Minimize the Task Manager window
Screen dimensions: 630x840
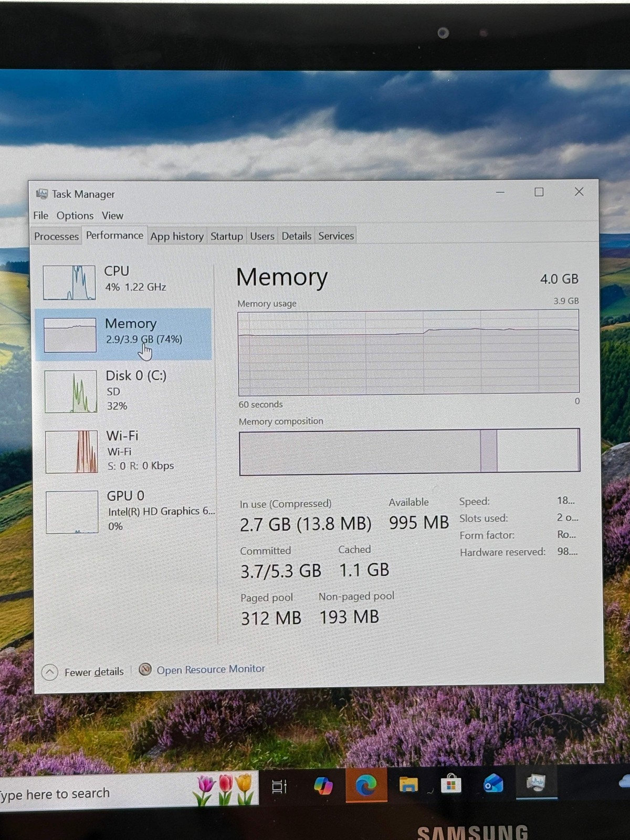pos(500,192)
